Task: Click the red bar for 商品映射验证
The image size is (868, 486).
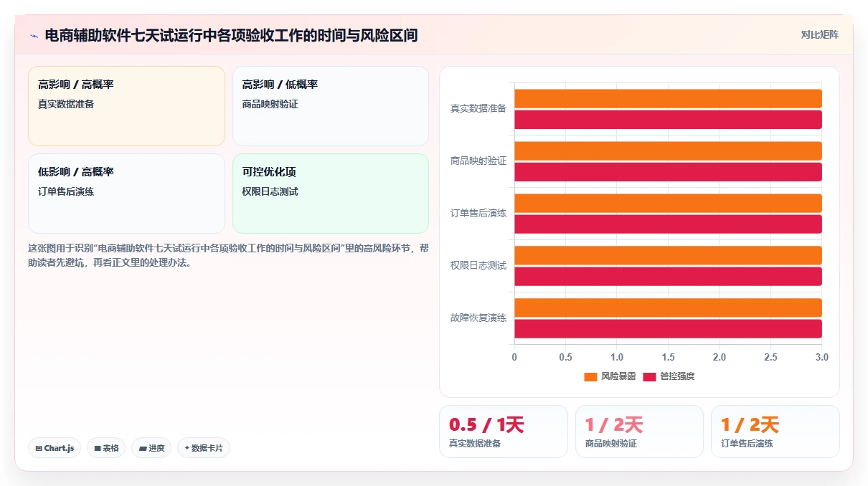Action: pos(668,172)
